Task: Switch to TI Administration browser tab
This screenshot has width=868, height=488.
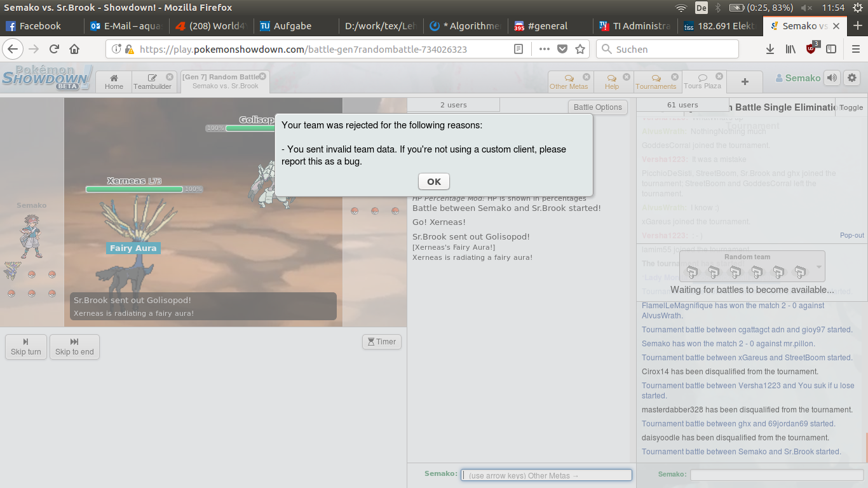Action: click(635, 26)
